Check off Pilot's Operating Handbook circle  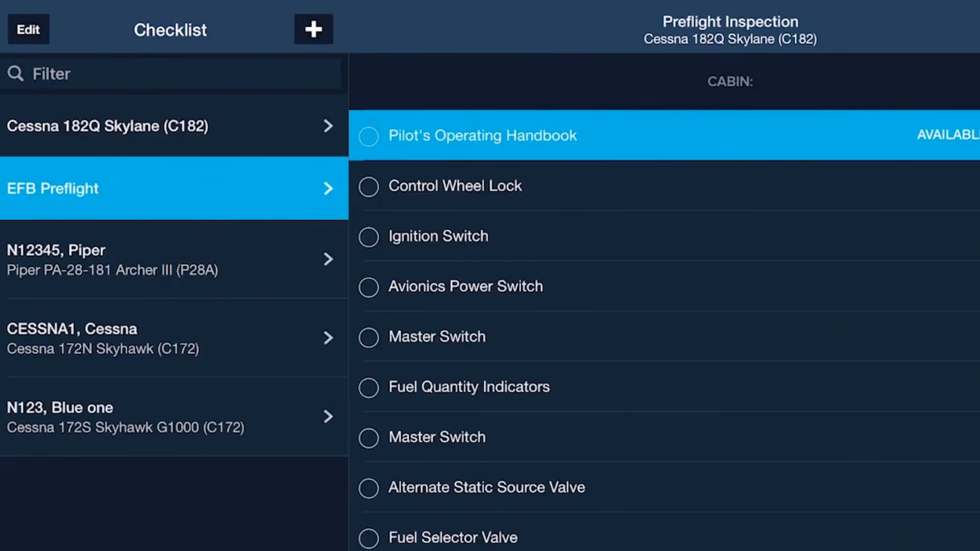pos(369,136)
